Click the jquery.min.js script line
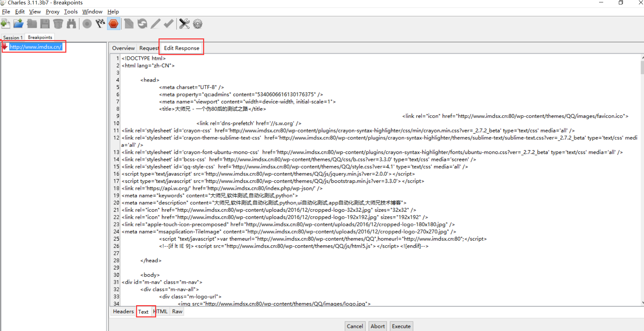Screen dimensions: 644x331 click(x=268, y=174)
